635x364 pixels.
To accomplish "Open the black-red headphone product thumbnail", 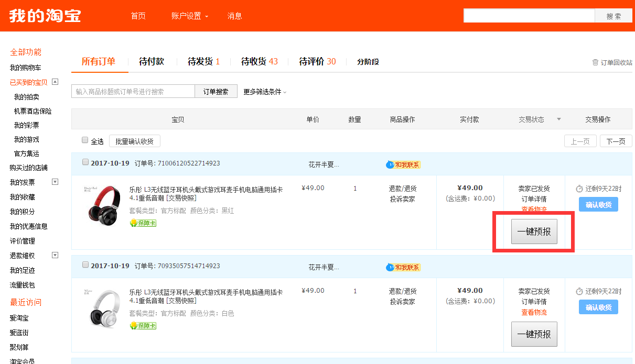I will [102, 205].
